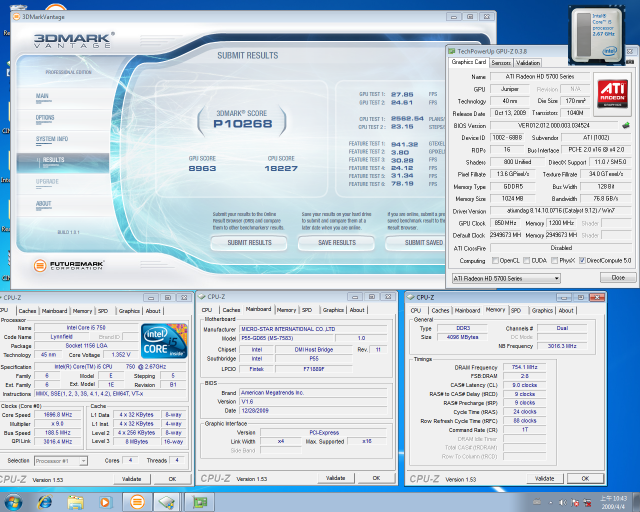Open OPTIONS in the 3DMark sidebar
Screen dimensions: 640x512
[45, 118]
